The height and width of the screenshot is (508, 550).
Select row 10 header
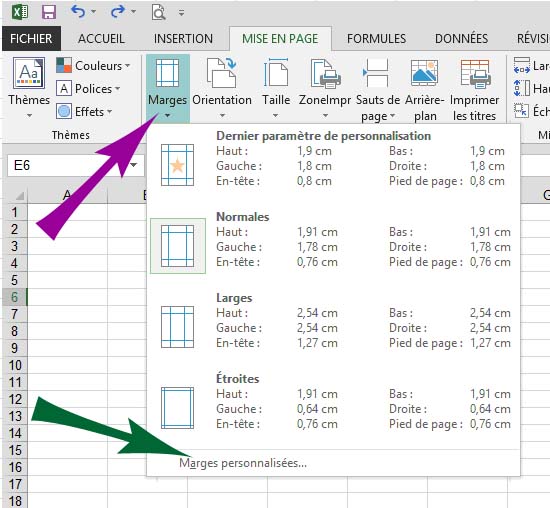click(x=14, y=365)
